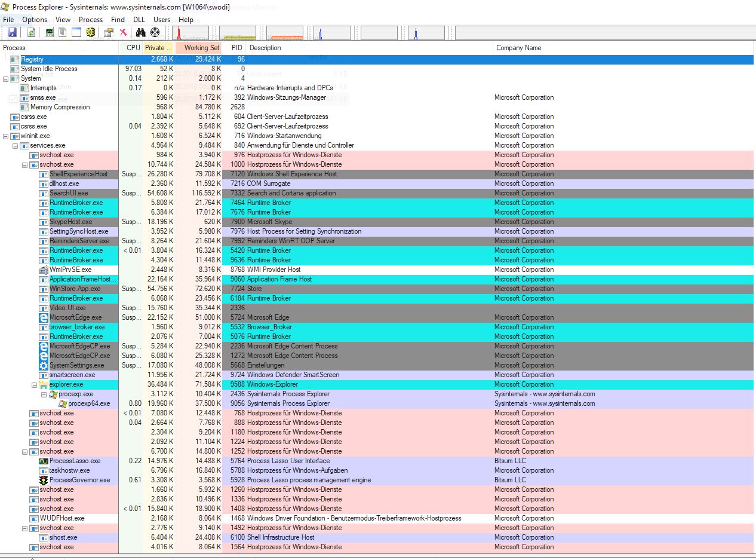Click the traffic light icon of ProcessGovernor.exe

tap(44, 480)
